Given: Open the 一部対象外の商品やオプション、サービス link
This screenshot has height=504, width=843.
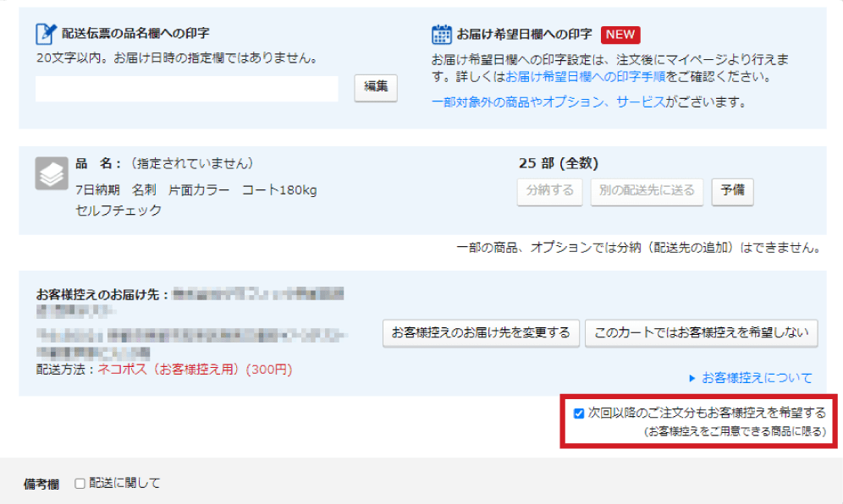Looking at the screenshot, I should coord(547,102).
